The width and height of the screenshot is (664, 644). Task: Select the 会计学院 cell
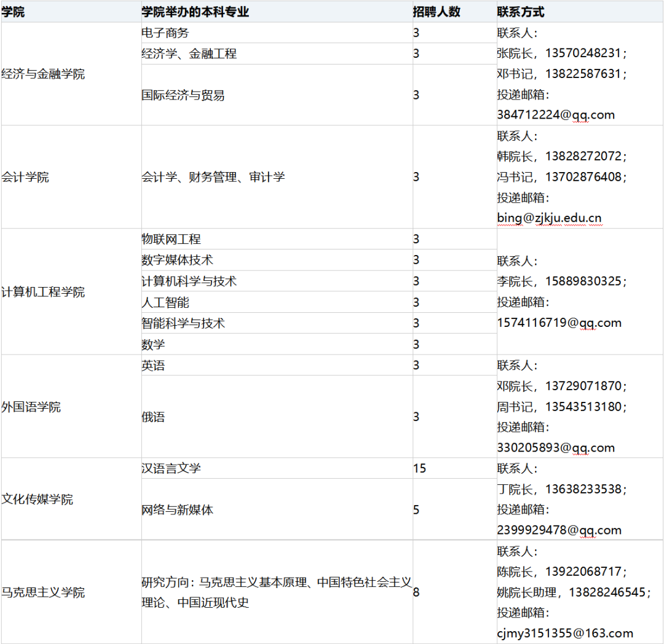[71, 177]
